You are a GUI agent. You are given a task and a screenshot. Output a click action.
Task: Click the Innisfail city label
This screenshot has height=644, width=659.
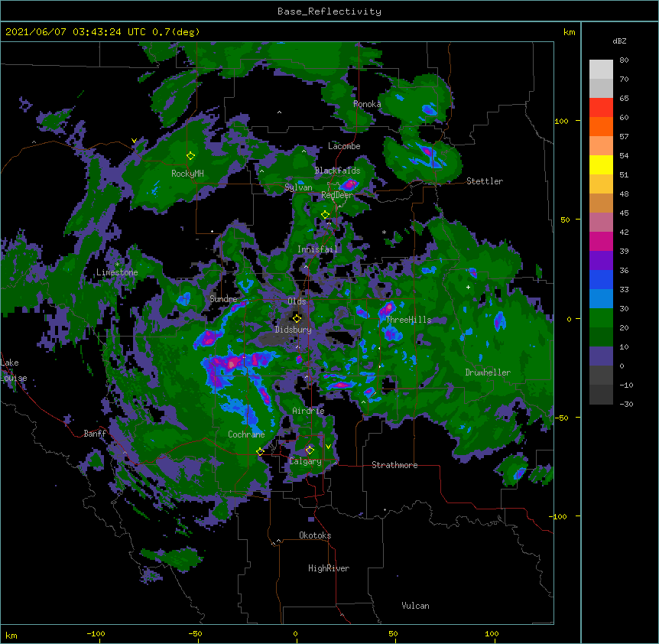(x=317, y=249)
